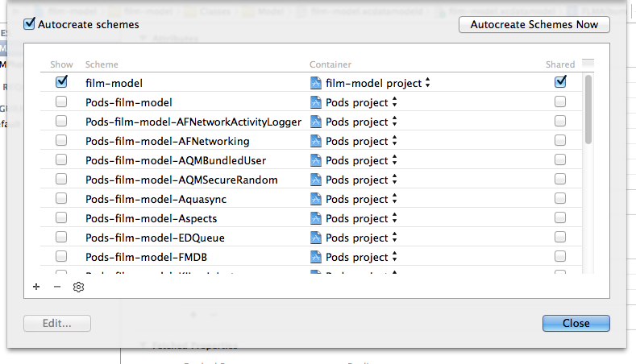Select the Pods-film-model-AFNetworkActivityLogger scheme name
Viewport: 636px width, 364px height.
coord(193,122)
